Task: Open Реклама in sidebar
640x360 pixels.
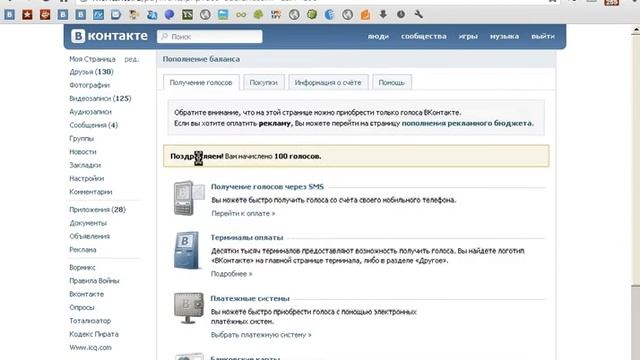Action: (83, 250)
